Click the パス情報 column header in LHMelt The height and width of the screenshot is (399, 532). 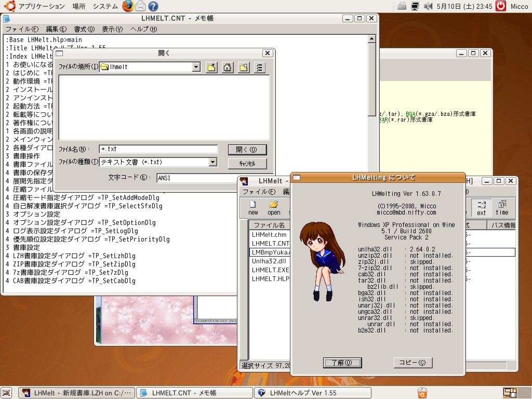point(501,225)
